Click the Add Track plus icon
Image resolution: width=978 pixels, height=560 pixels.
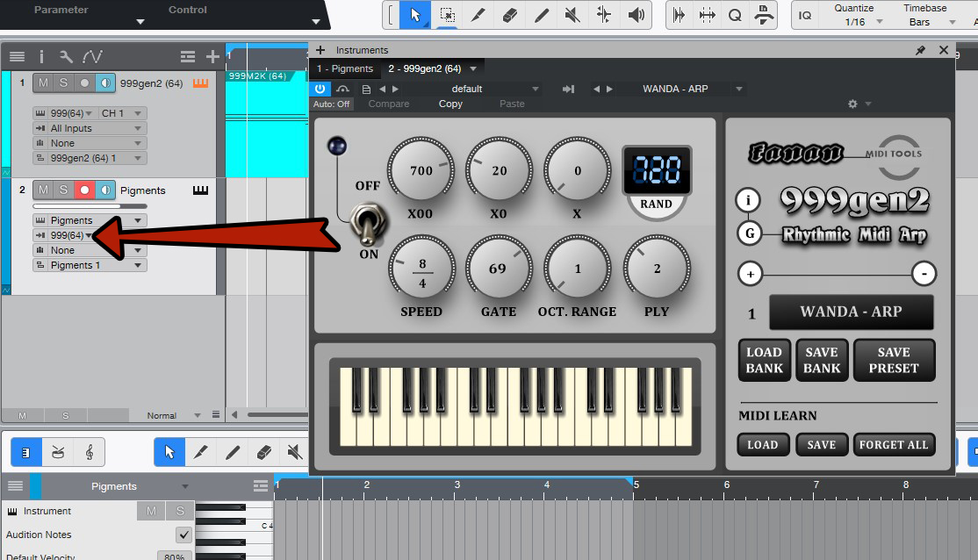pyautogui.click(x=212, y=57)
